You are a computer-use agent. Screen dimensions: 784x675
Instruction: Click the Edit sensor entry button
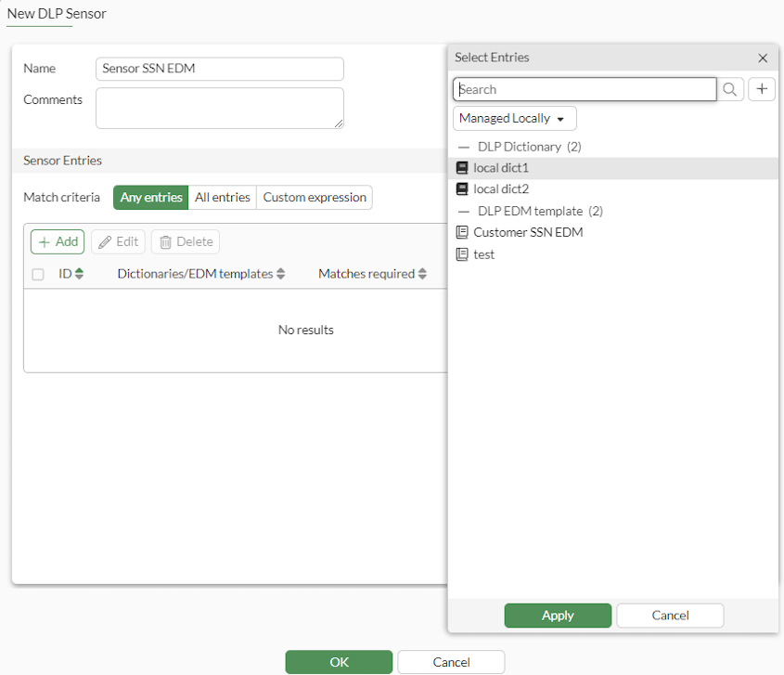point(118,241)
